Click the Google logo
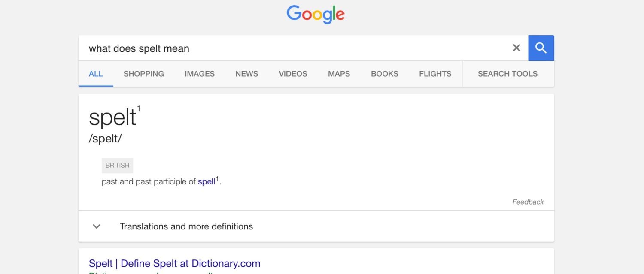The image size is (644, 274). [x=316, y=14]
